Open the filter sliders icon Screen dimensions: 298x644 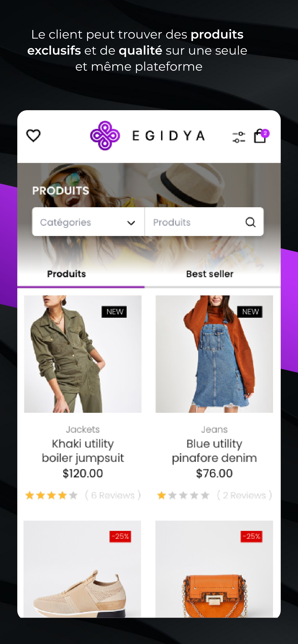point(239,137)
